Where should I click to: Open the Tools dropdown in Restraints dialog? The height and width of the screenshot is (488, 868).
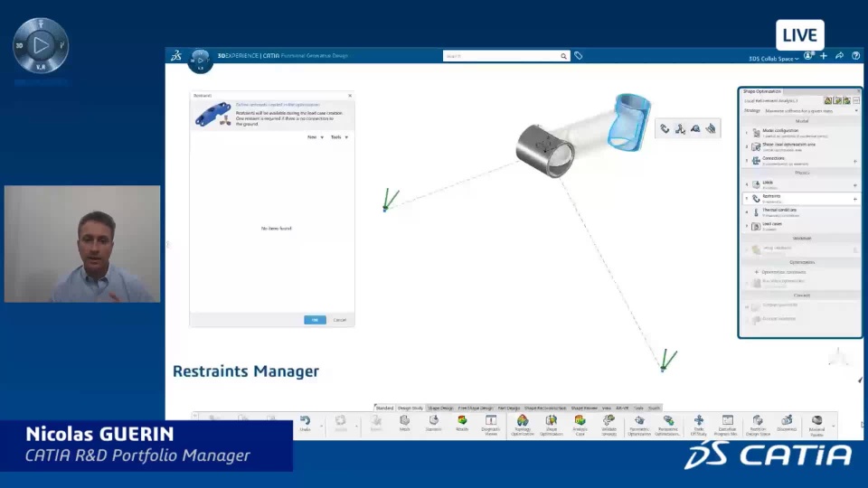(x=339, y=137)
